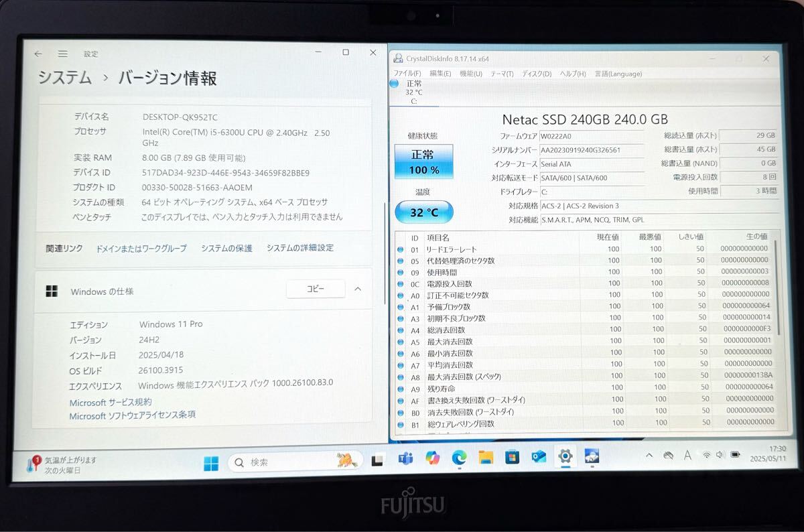Image resolution: width=804 pixels, height=532 pixels.
Task: Open Microsoft Store from the taskbar
Action: click(x=513, y=458)
